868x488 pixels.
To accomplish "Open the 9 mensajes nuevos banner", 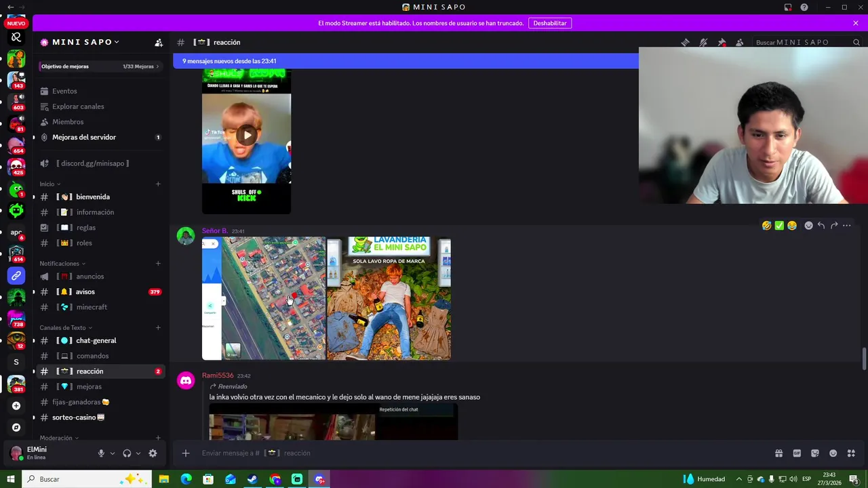I will tap(406, 61).
